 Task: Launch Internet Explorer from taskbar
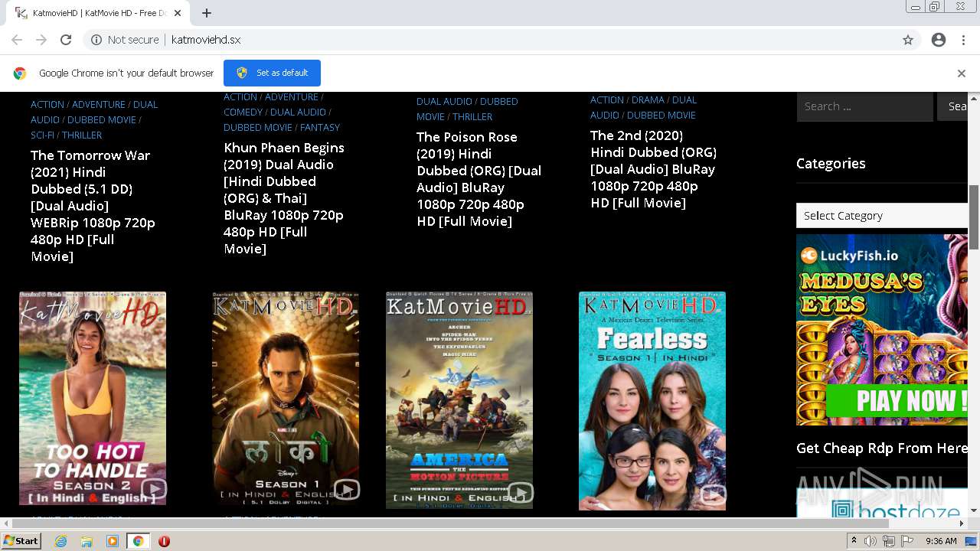click(x=60, y=541)
